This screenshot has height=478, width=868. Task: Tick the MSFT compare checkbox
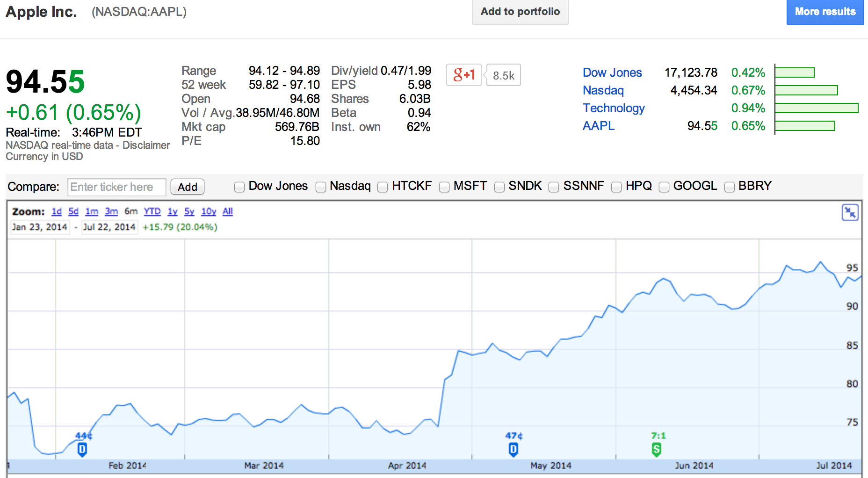(x=444, y=187)
